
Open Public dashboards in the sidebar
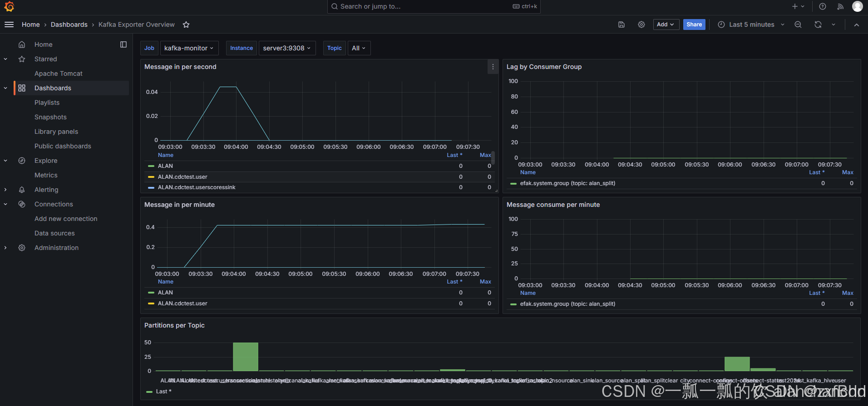63,146
